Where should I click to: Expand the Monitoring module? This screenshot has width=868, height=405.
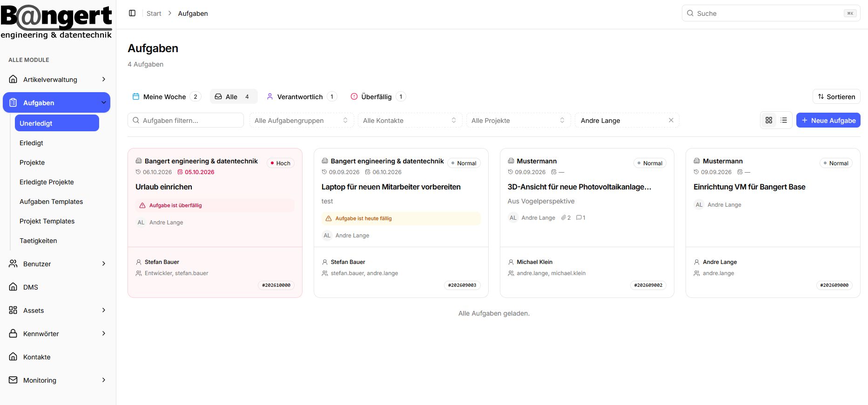(x=104, y=380)
